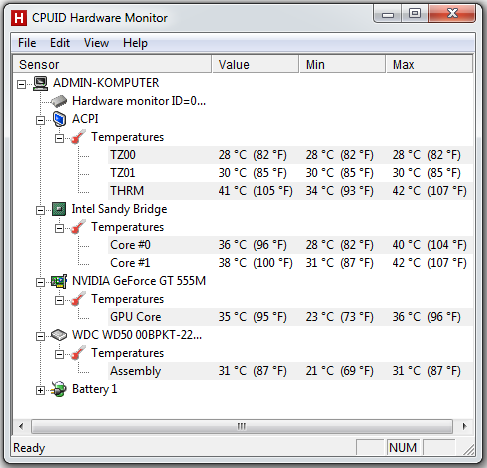
Task: Collapse the ADMIN-KOMPUTER root node
Action: tap(21, 84)
